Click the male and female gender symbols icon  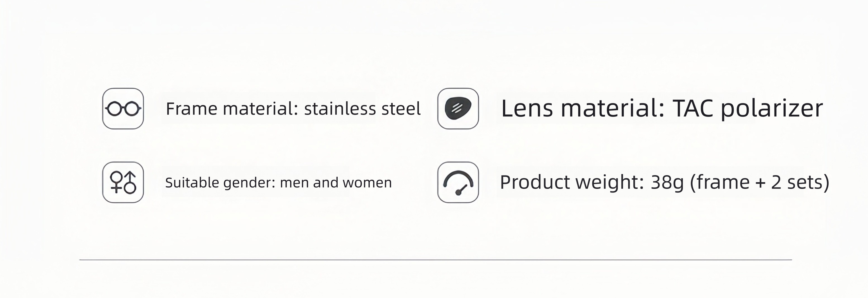point(123,182)
